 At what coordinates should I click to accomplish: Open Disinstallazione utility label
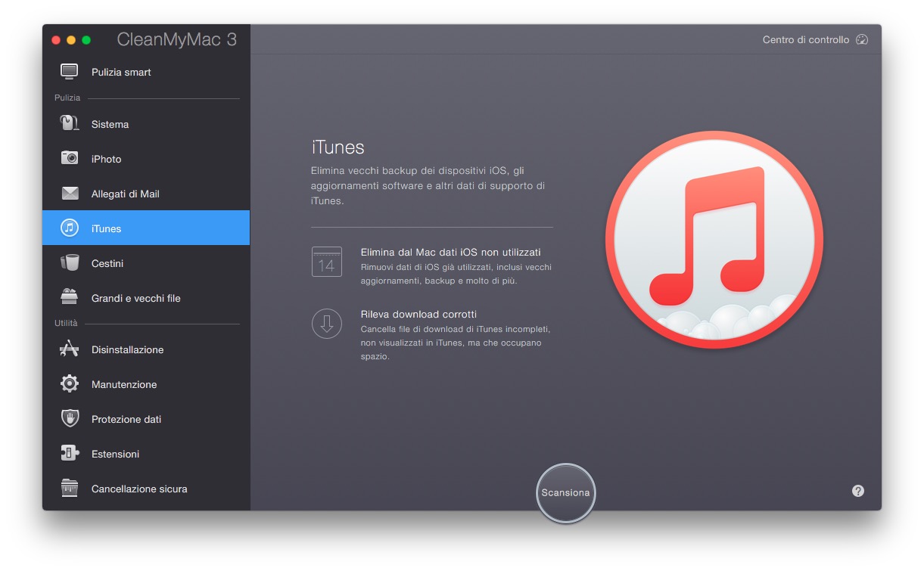(127, 349)
